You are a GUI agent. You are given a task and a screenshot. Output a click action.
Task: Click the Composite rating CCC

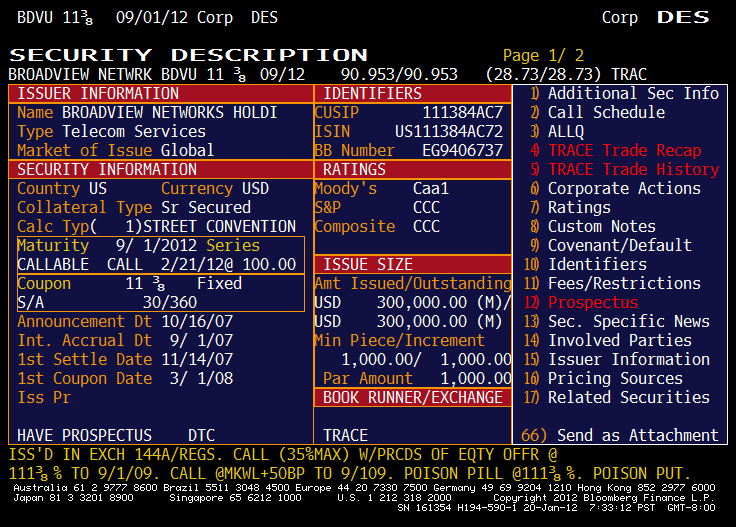426,227
